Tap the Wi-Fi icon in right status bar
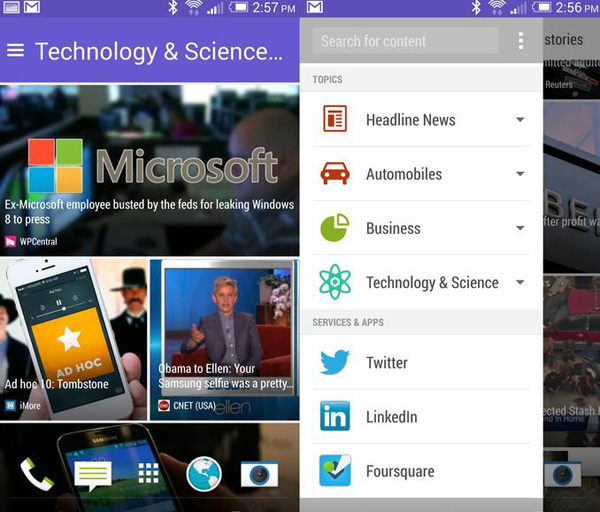The image size is (600, 512). point(497,7)
